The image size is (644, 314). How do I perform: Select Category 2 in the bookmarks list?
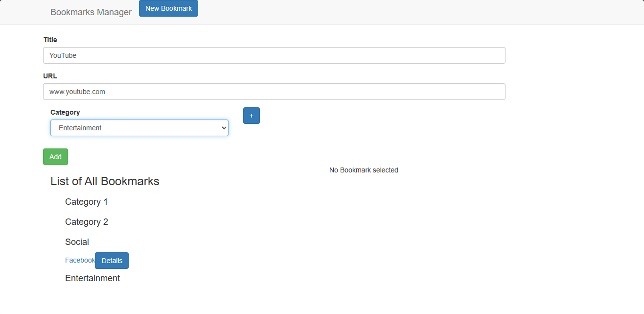tap(87, 222)
